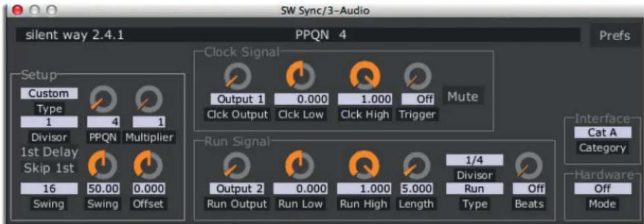The height and width of the screenshot is (224, 644).
Task: Open the Output 2 run output selector
Action: 238,189
